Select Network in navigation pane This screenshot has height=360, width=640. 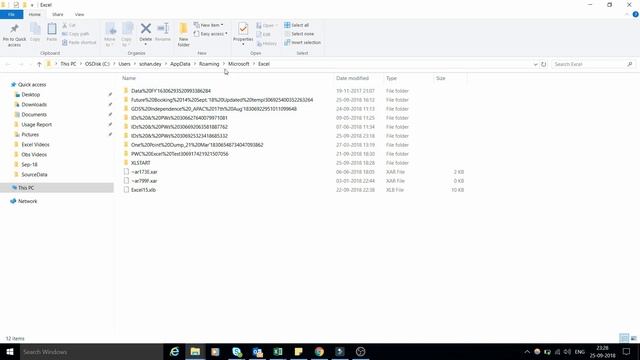pos(27,201)
